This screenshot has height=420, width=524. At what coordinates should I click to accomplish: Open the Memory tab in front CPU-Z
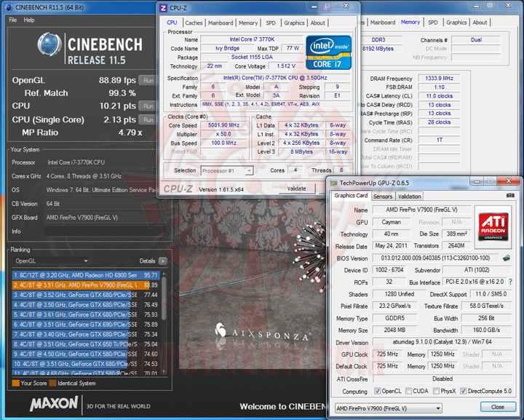(248, 23)
